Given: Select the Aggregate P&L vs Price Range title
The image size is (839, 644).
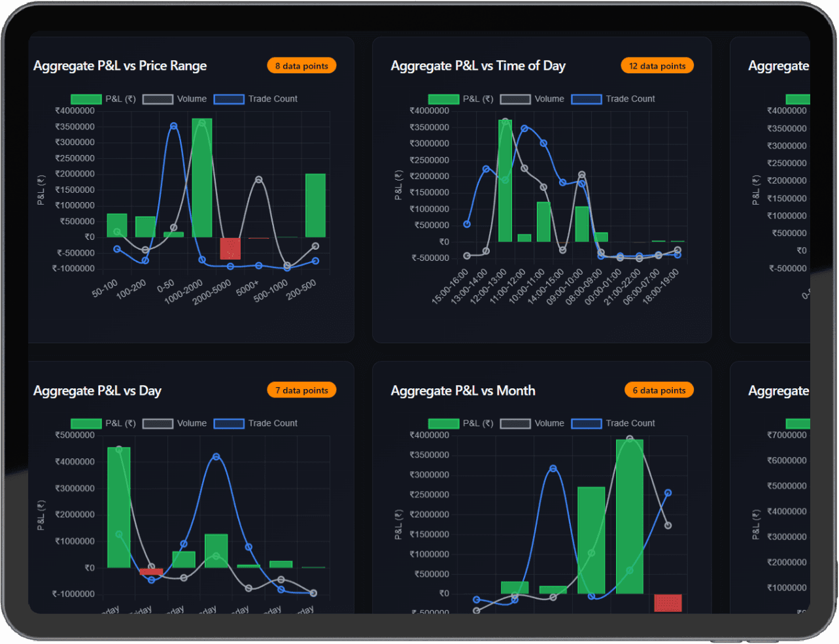Looking at the screenshot, I should point(120,65).
